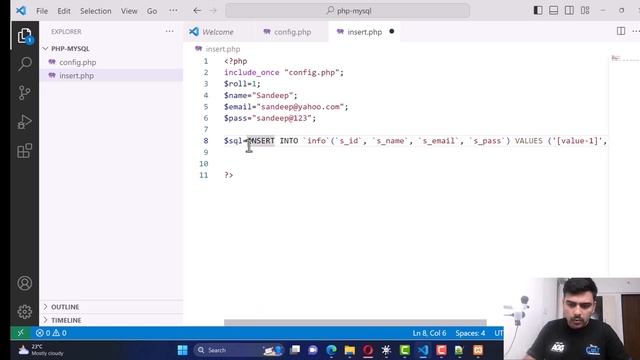Click the editor minimap
Image resolution: width=640 pixels, height=360 pixels.
tap(624, 58)
